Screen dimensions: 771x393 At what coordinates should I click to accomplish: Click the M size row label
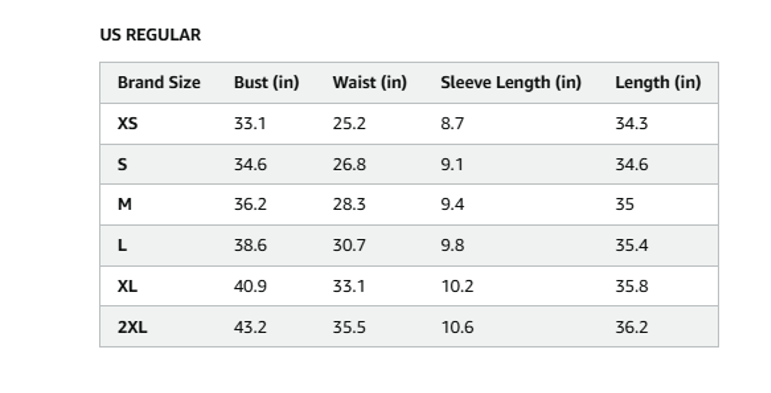(124, 204)
